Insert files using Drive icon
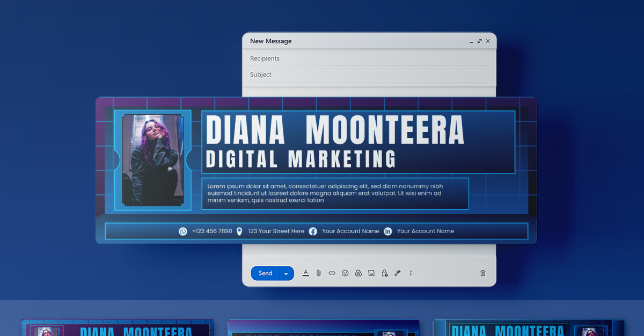Image resolution: width=644 pixels, height=336 pixels. 358,273
